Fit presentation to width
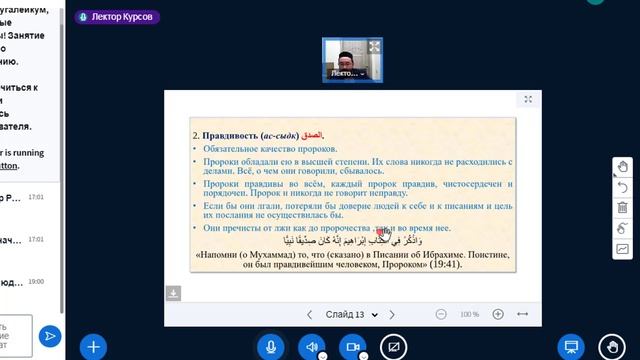 click(522, 314)
